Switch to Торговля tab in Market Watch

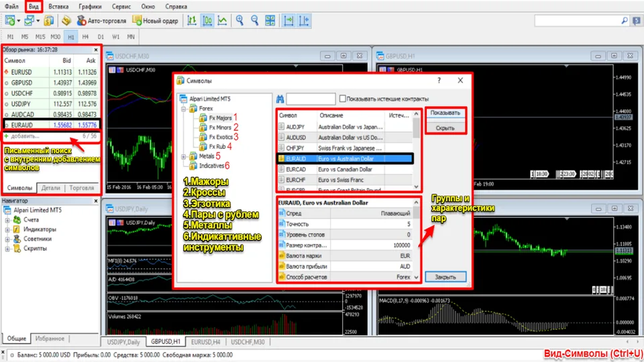pyautogui.click(x=81, y=188)
